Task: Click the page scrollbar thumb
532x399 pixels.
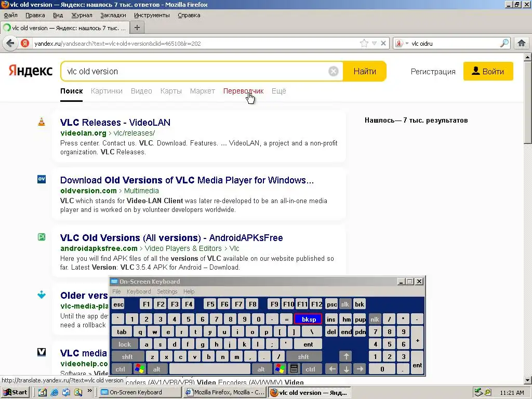Action: [x=528, y=102]
